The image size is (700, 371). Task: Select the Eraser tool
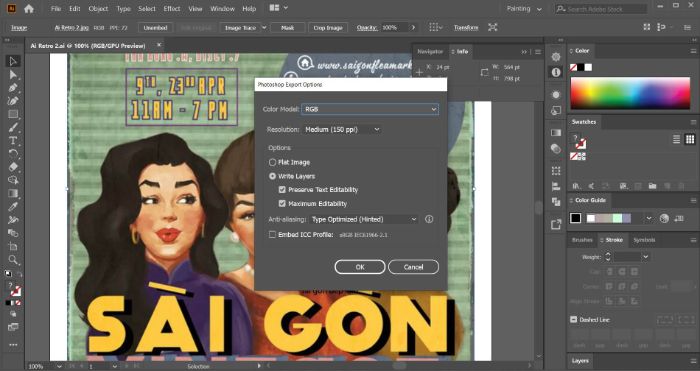click(13, 167)
